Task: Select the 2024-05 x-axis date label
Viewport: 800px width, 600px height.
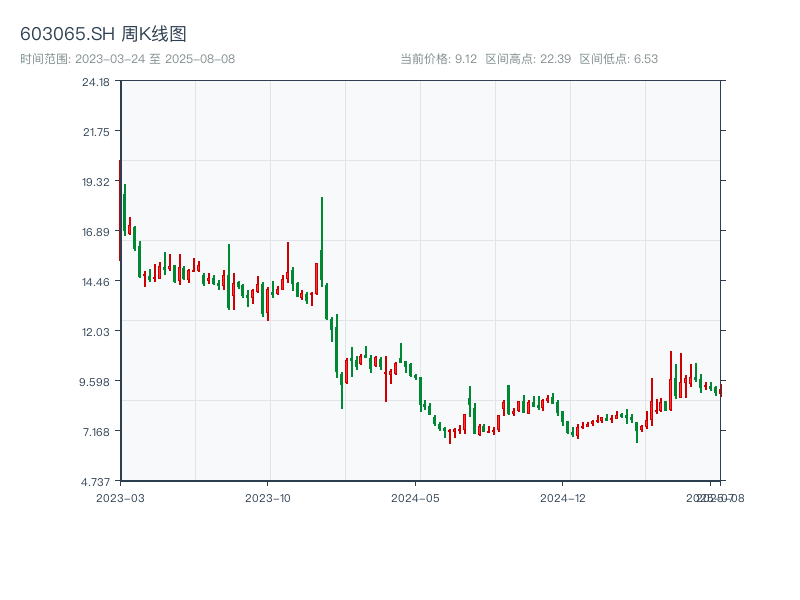Action: (x=416, y=497)
